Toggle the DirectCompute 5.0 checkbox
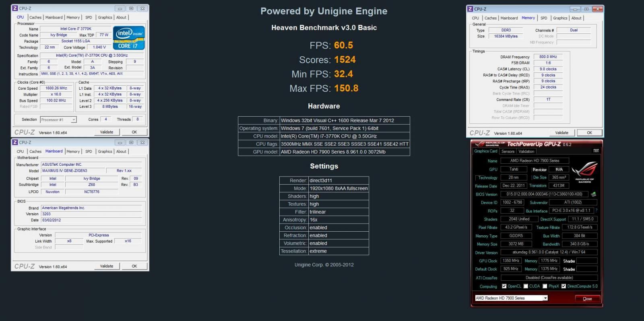 point(564,286)
